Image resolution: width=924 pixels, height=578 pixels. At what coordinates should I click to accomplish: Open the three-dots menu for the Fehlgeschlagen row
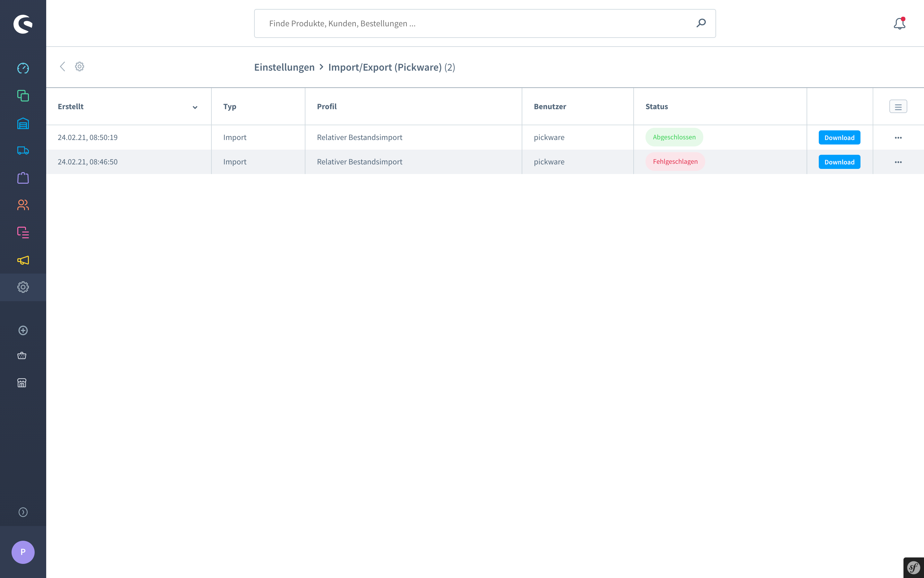pyautogui.click(x=898, y=162)
